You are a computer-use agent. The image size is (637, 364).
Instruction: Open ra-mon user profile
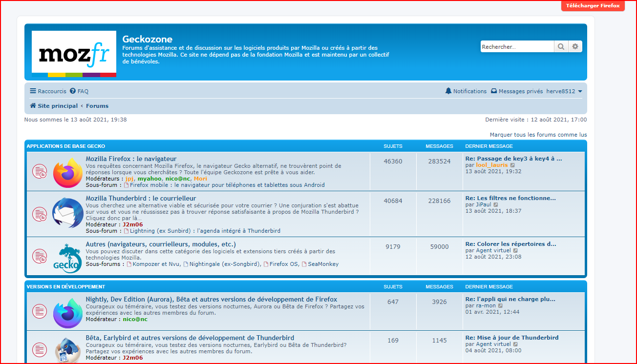coord(486,305)
